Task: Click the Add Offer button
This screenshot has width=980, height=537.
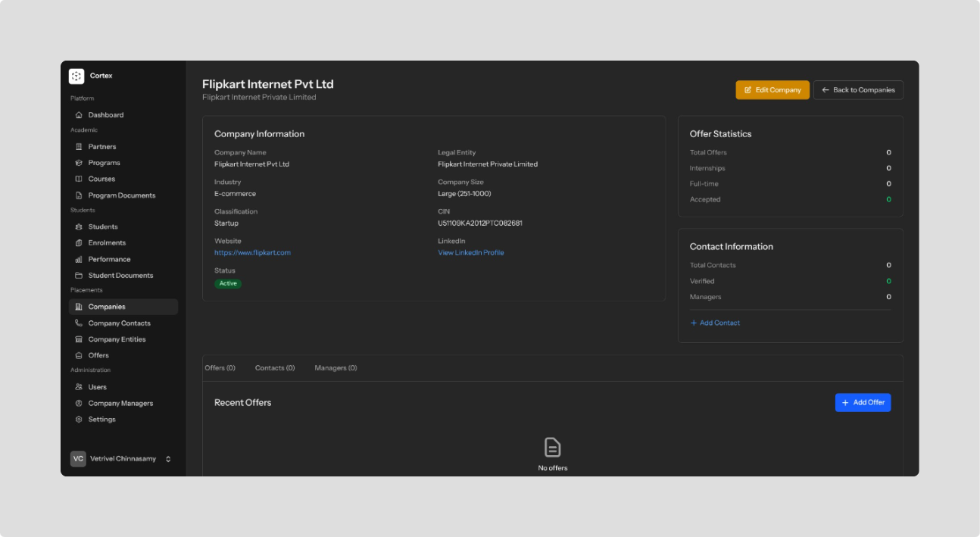Action: click(x=863, y=403)
